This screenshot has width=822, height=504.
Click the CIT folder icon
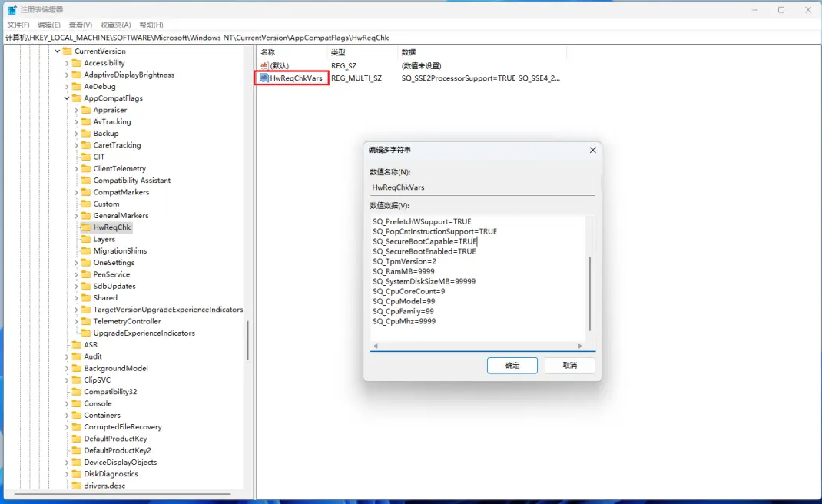point(86,157)
